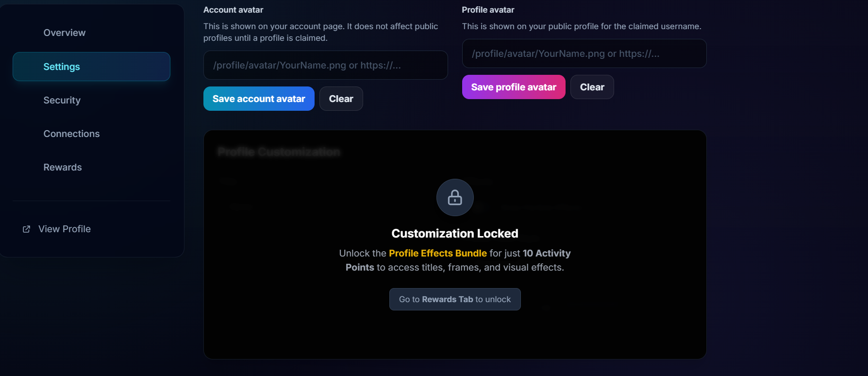Open the Connections section
The image size is (868, 376).
(x=71, y=134)
